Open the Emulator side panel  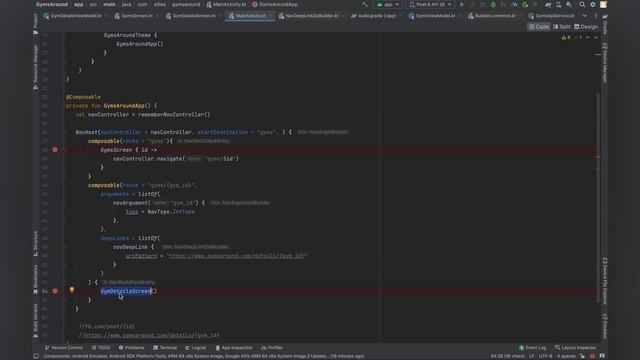(604, 326)
